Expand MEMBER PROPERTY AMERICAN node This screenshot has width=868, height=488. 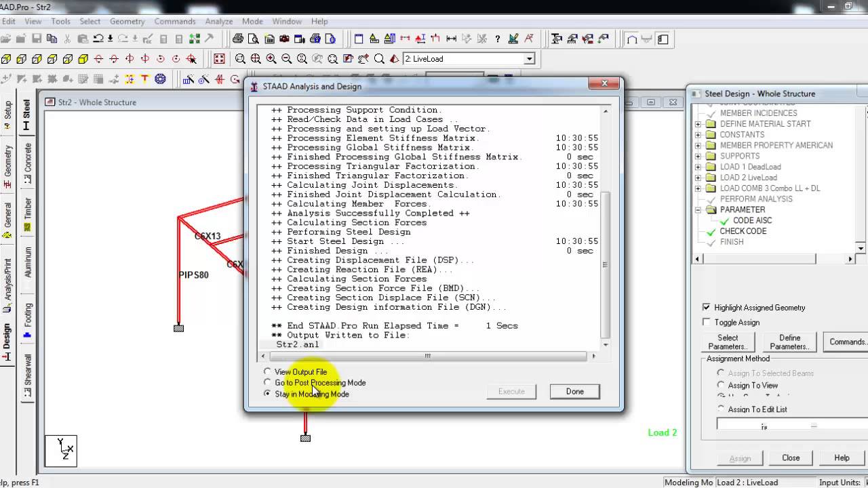[x=698, y=145]
